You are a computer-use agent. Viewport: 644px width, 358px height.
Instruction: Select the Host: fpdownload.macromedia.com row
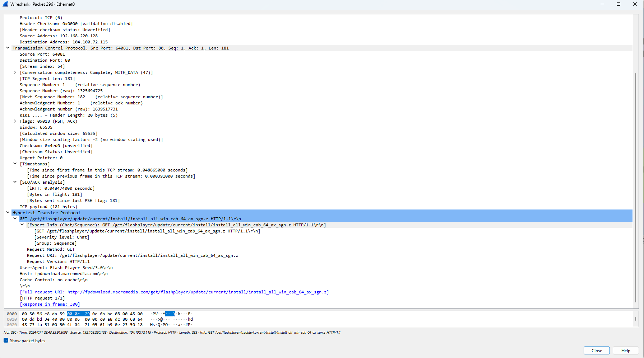pyautogui.click(x=64, y=274)
